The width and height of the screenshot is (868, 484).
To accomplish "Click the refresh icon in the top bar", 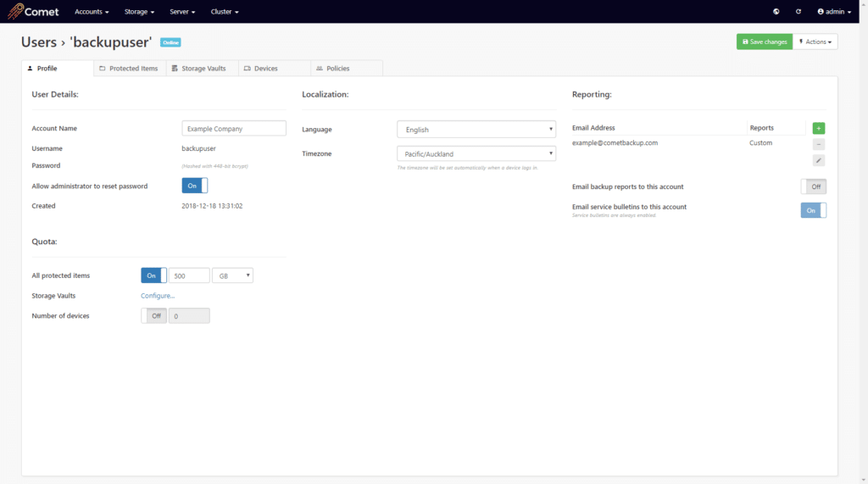I will coord(798,12).
